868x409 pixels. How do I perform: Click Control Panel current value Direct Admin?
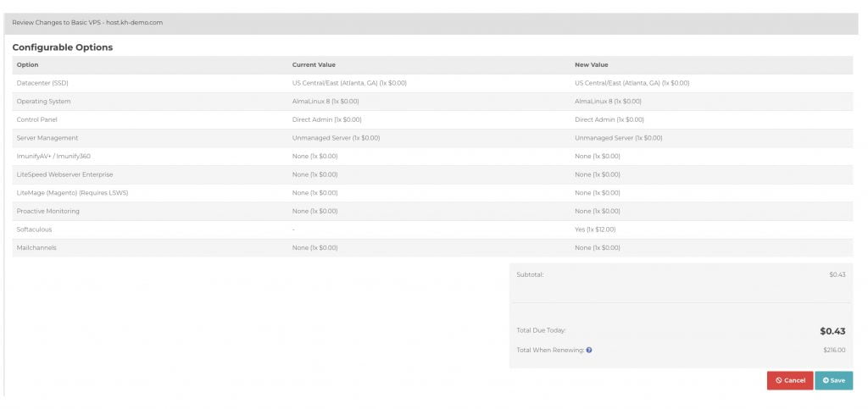326,119
